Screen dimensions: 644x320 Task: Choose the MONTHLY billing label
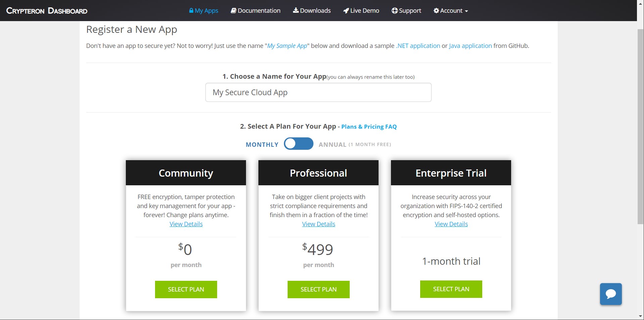pos(262,144)
